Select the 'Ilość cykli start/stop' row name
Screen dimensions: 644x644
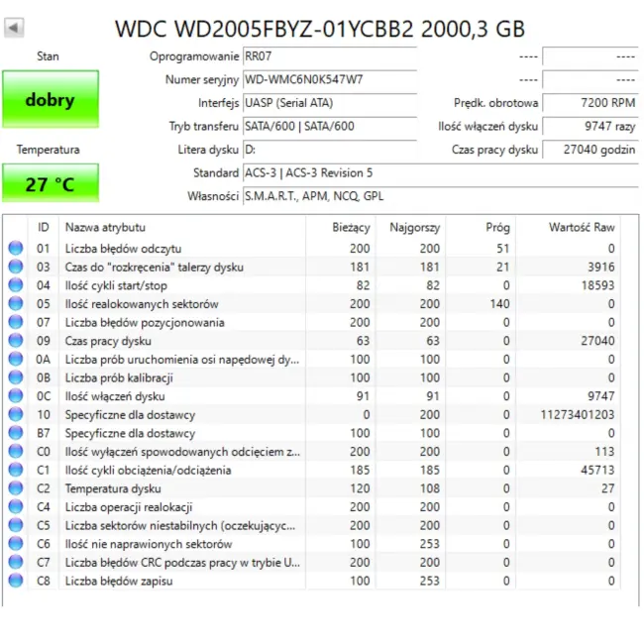tap(116, 285)
